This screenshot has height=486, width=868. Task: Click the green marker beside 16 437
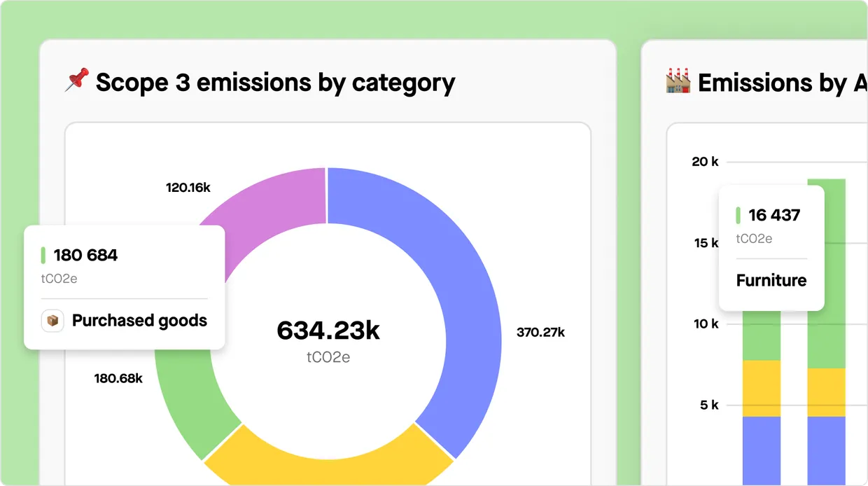click(x=738, y=215)
